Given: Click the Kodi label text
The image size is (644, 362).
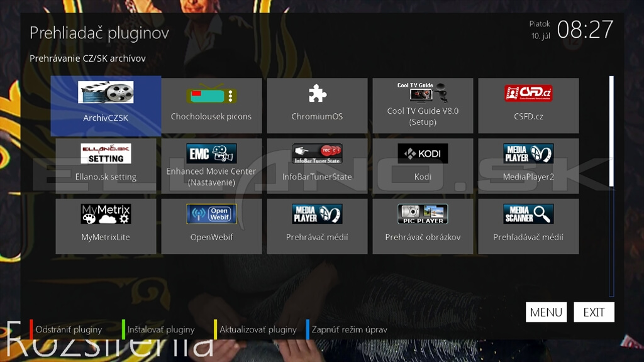Looking at the screenshot, I should (423, 177).
